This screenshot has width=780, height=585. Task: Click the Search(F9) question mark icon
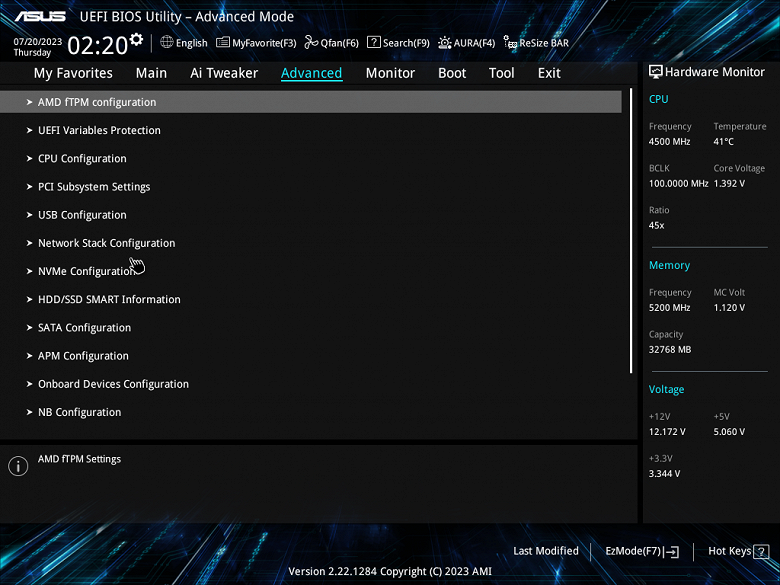point(374,42)
